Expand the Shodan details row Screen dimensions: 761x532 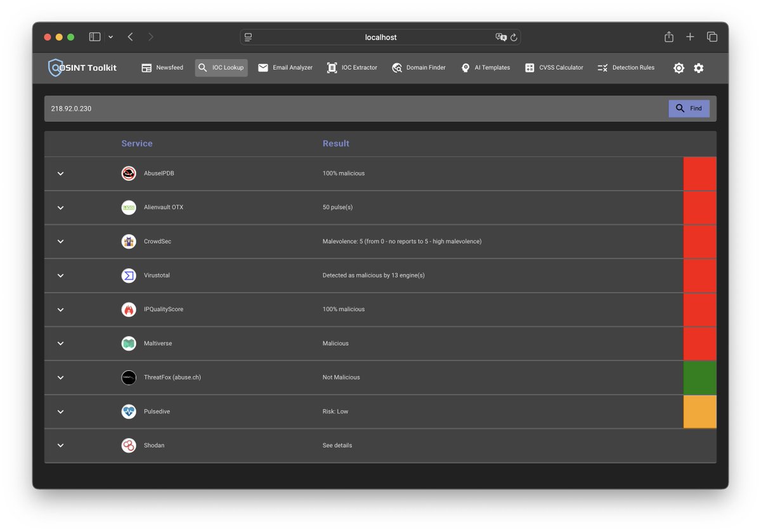tap(60, 445)
